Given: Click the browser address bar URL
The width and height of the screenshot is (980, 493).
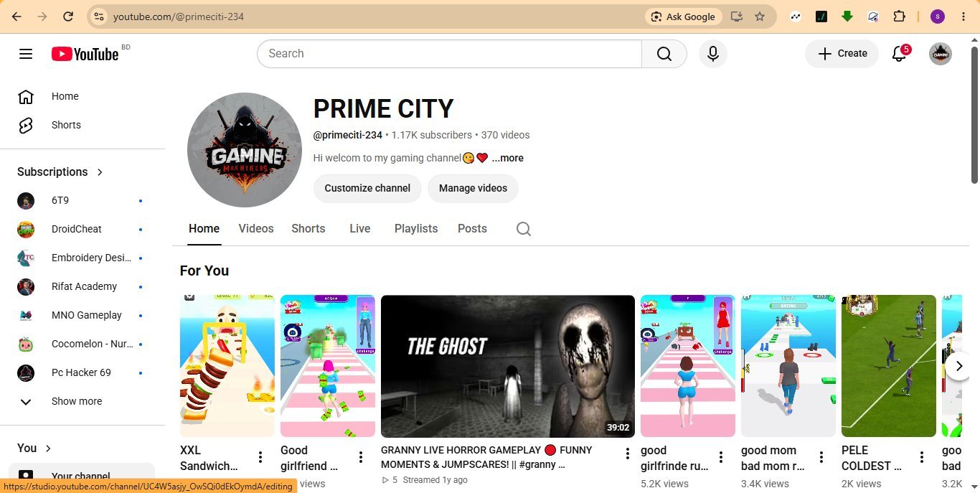Looking at the screenshot, I should [x=179, y=17].
